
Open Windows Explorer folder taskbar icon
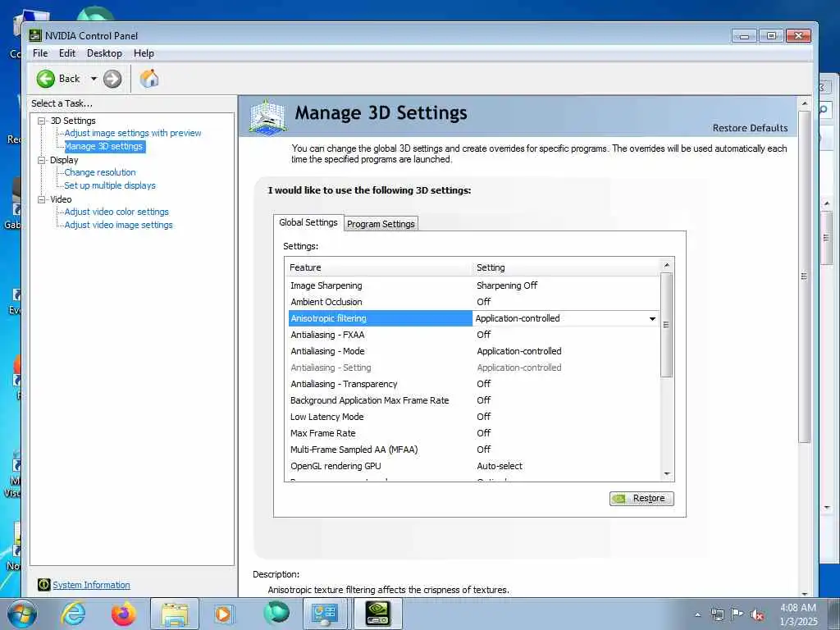tap(175, 614)
